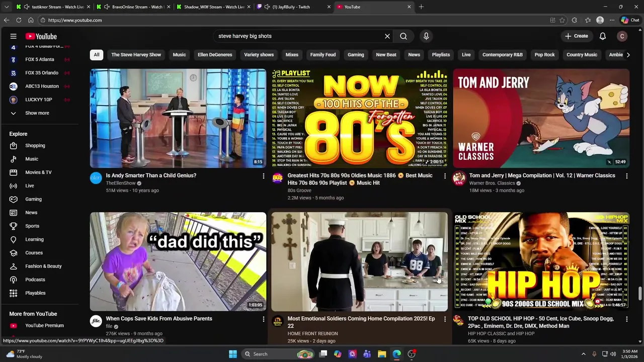Open options menu for Tom and Jerry video

pyautogui.click(x=626, y=176)
